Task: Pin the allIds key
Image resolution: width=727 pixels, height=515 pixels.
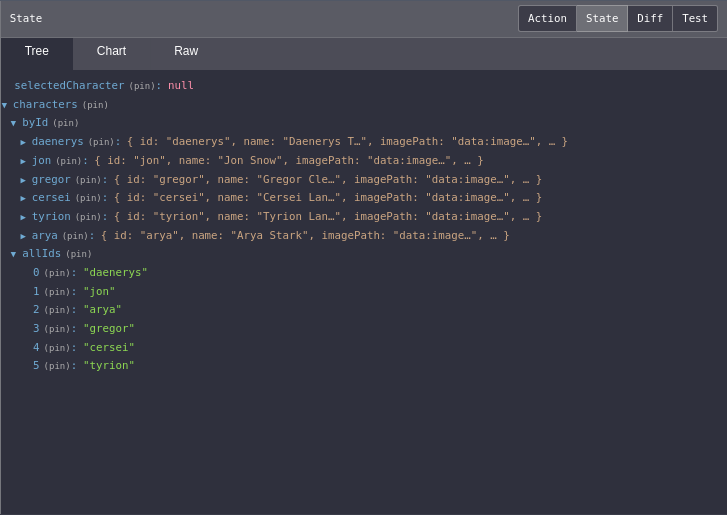Action: (x=78, y=254)
